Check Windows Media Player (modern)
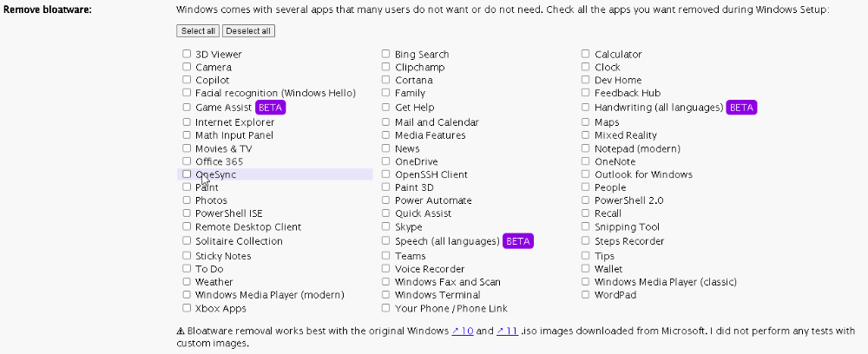The width and height of the screenshot is (868, 354). click(x=187, y=294)
